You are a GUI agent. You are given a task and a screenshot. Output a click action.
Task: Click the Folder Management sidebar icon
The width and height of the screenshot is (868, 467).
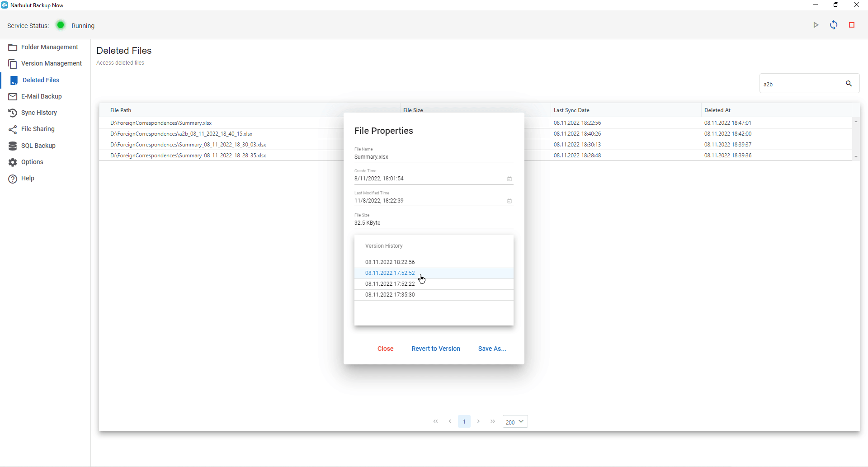[13, 47]
